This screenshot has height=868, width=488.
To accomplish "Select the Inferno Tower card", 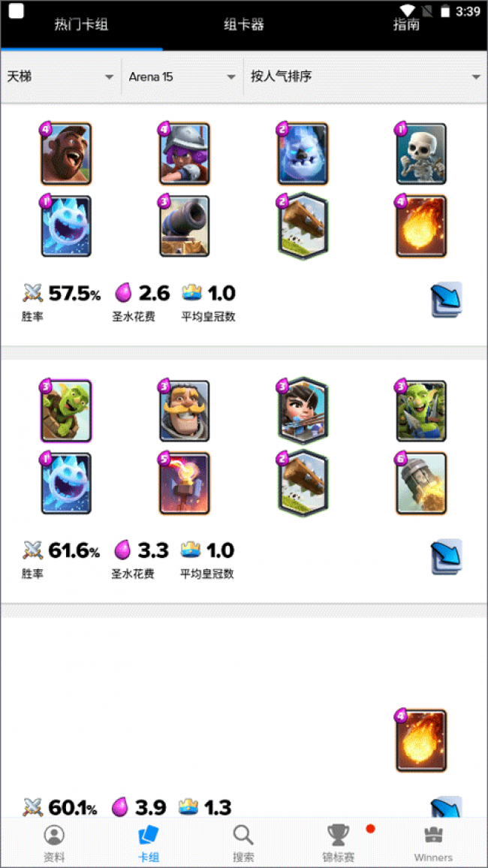I will coord(184,484).
